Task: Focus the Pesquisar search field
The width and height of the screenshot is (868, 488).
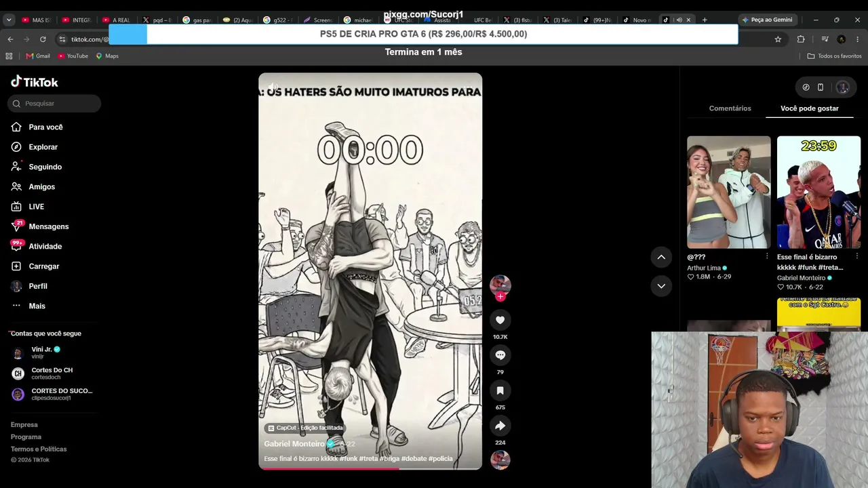Action: click(x=54, y=104)
